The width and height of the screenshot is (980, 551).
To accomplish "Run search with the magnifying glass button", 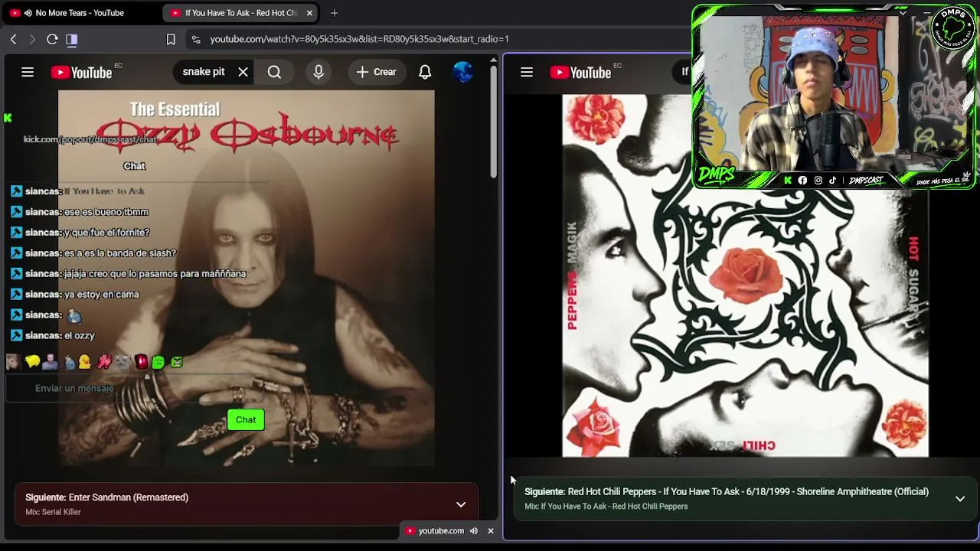I will pos(274,72).
